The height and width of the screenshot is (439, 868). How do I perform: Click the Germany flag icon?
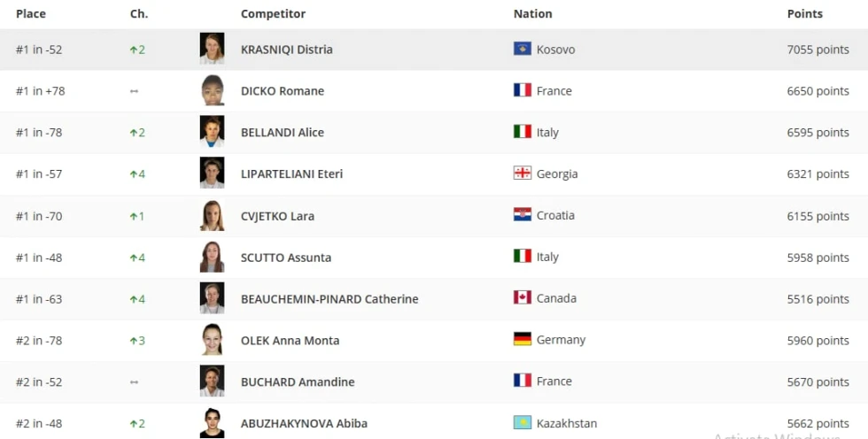tap(522, 339)
